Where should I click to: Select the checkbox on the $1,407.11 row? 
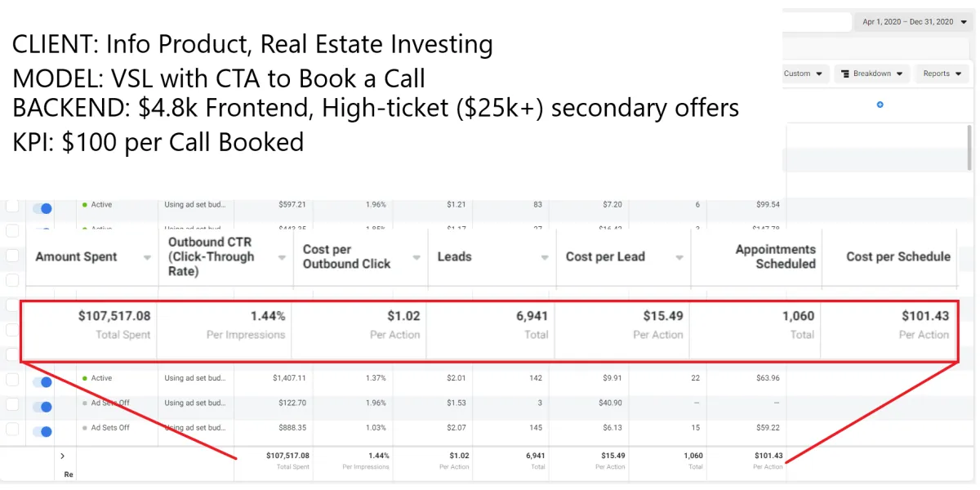pos(12,379)
